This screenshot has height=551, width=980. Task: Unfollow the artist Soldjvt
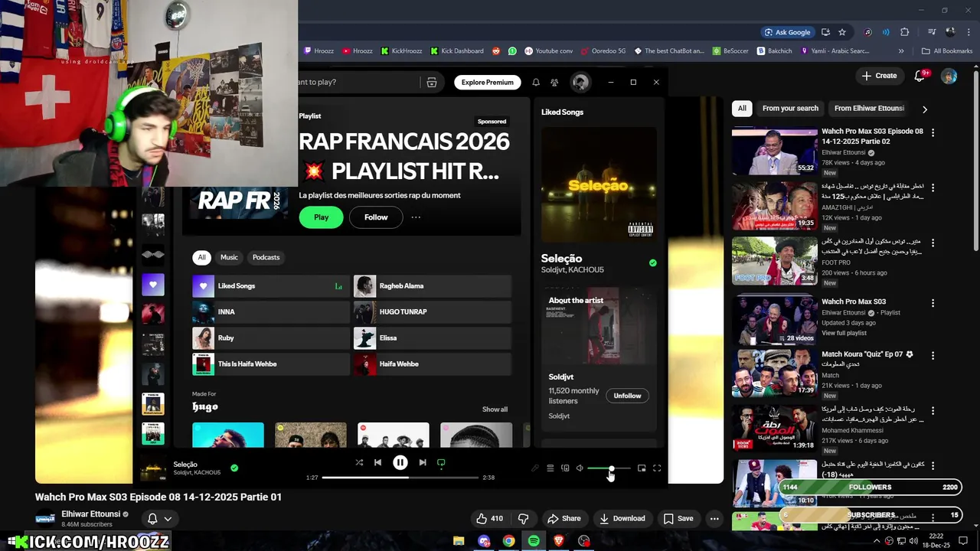627,396
